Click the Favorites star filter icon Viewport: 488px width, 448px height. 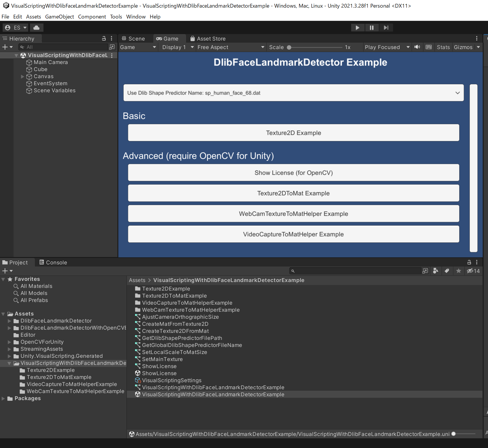pos(459,271)
